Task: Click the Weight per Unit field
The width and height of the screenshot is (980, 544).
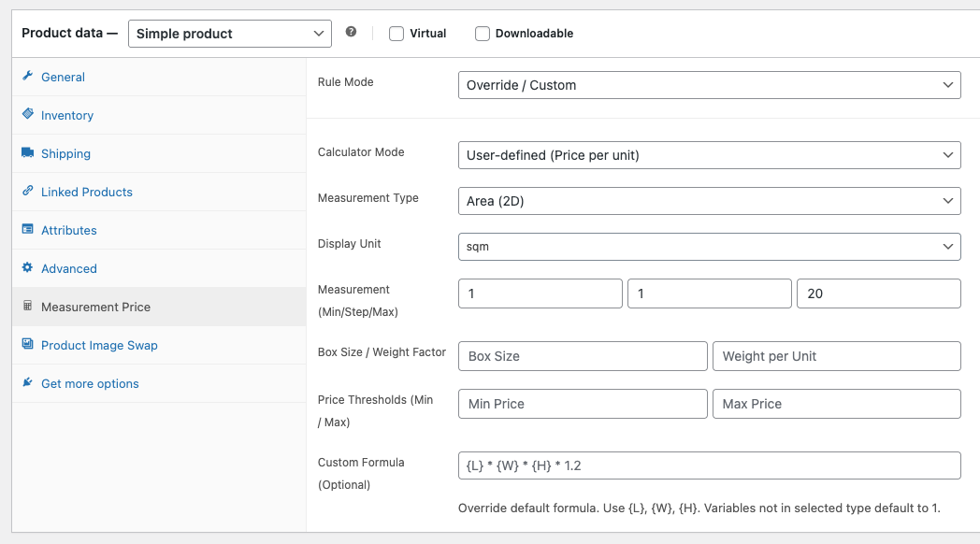Action: [x=836, y=356]
